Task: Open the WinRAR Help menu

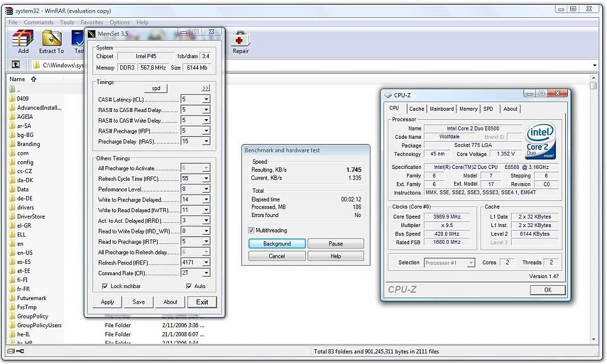Action: coord(142,22)
